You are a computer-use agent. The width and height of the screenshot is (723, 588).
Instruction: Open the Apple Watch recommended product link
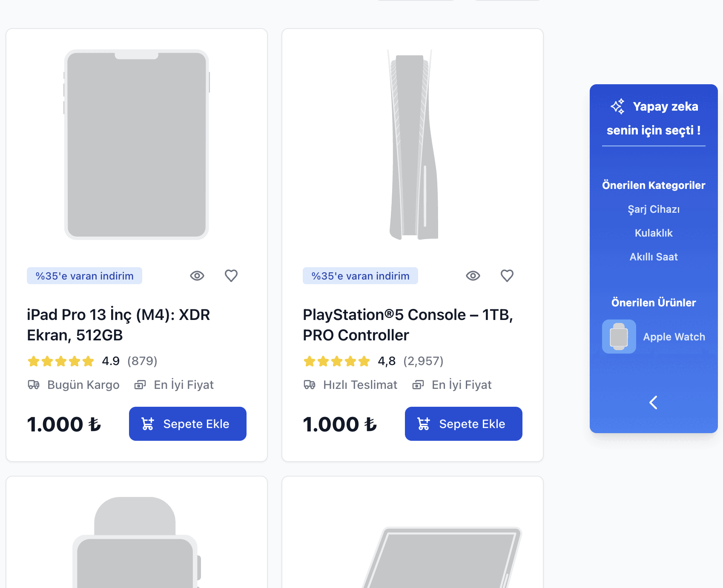coord(674,337)
